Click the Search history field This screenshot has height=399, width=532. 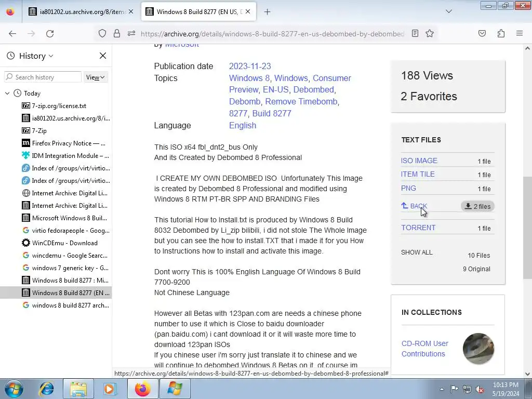point(43,77)
